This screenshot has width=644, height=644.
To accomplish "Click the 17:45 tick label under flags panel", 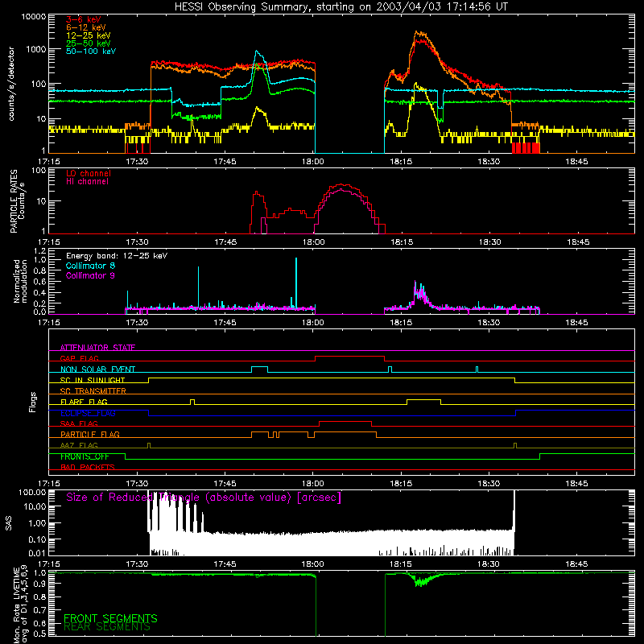I will pyautogui.click(x=225, y=484).
